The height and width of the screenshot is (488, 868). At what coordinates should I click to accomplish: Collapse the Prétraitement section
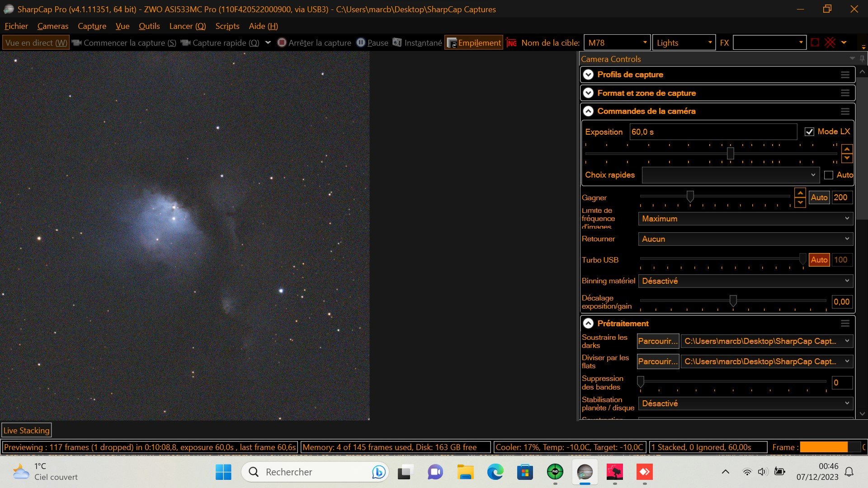tap(588, 324)
